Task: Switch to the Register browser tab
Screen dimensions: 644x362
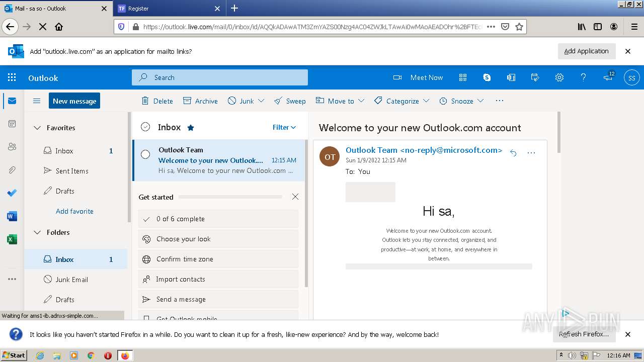Action: point(169,9)
